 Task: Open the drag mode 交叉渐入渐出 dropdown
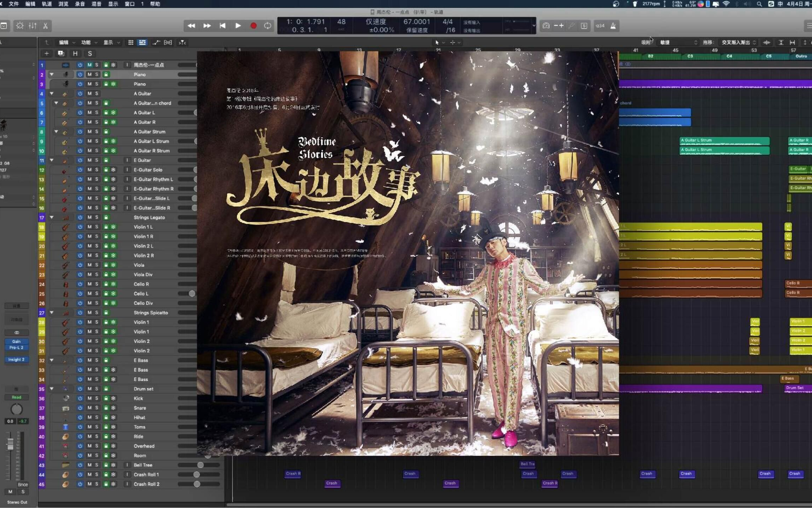(738, 42)
